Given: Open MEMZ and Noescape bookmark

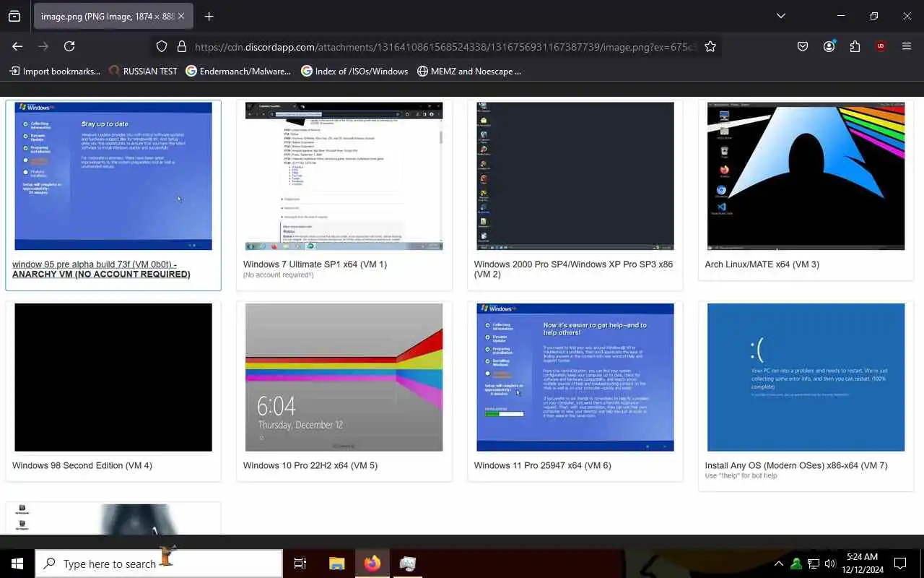Looking at the screenshot, I should coord(469,71).
